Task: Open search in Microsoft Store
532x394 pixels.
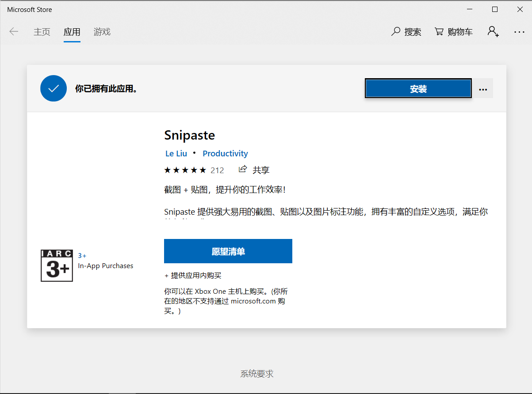Action: coord(406,31)
